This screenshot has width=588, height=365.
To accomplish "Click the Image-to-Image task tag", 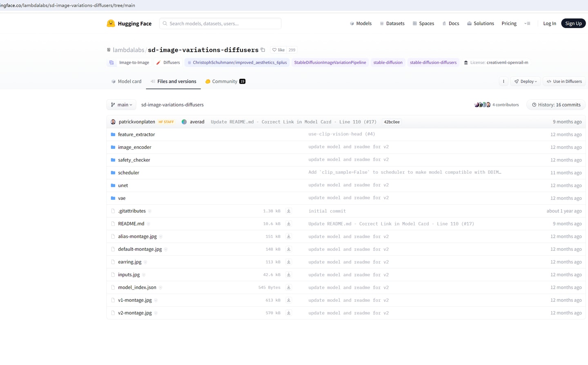I will 130,63.
